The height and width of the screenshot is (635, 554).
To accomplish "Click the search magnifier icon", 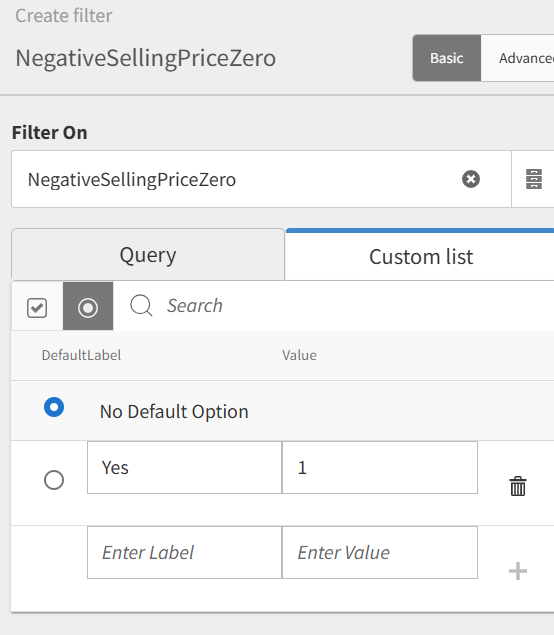I will [x=141, y=305].
